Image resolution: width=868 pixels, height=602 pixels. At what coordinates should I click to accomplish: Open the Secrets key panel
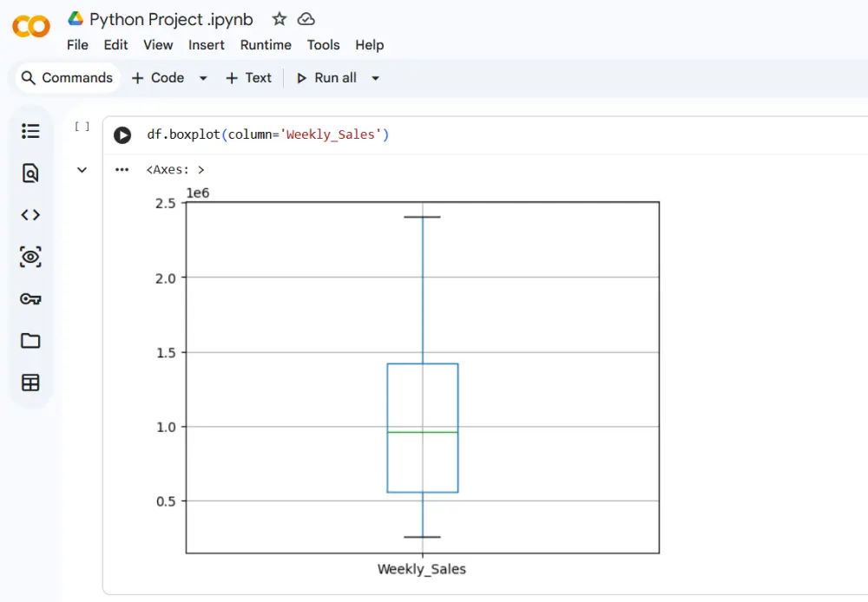coord(30,299)
